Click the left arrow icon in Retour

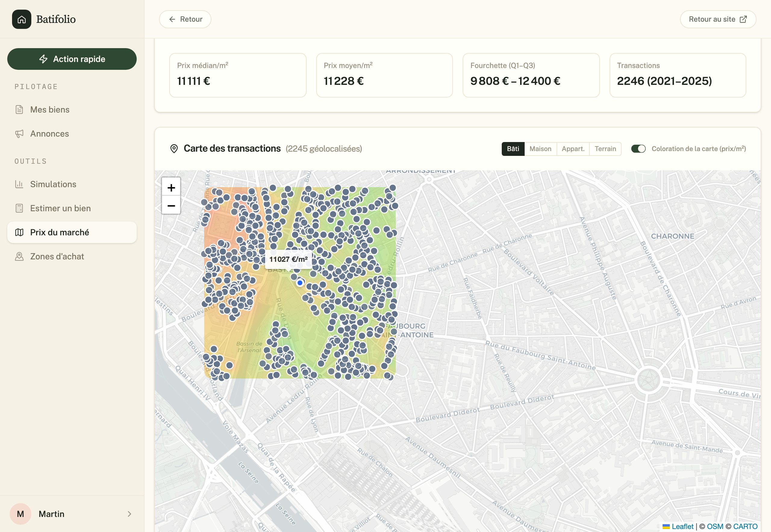tap(172, 19)
